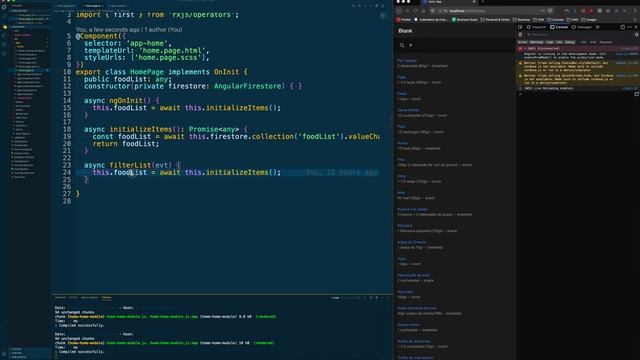Screen dimensions: 640x360
Task: Maximize the panel with the chevron up
Action: (382, 298)
